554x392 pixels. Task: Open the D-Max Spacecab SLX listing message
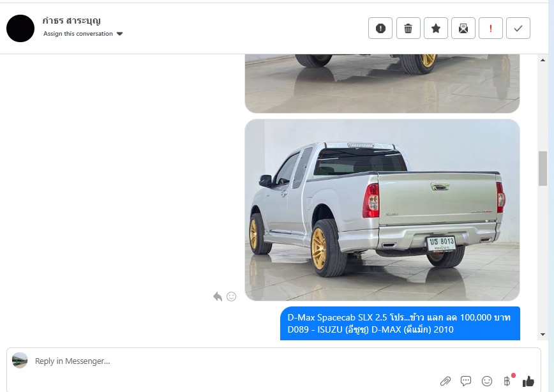click(x=400, y=324)
